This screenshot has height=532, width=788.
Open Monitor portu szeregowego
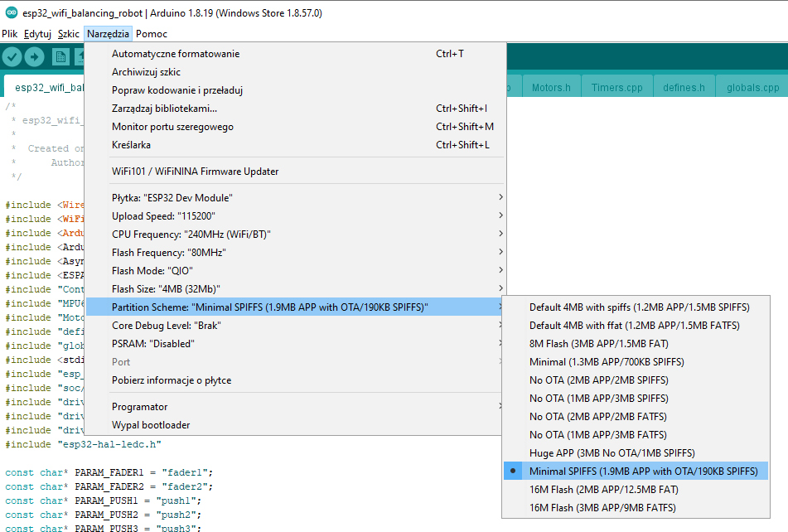[x=295, y=127]
